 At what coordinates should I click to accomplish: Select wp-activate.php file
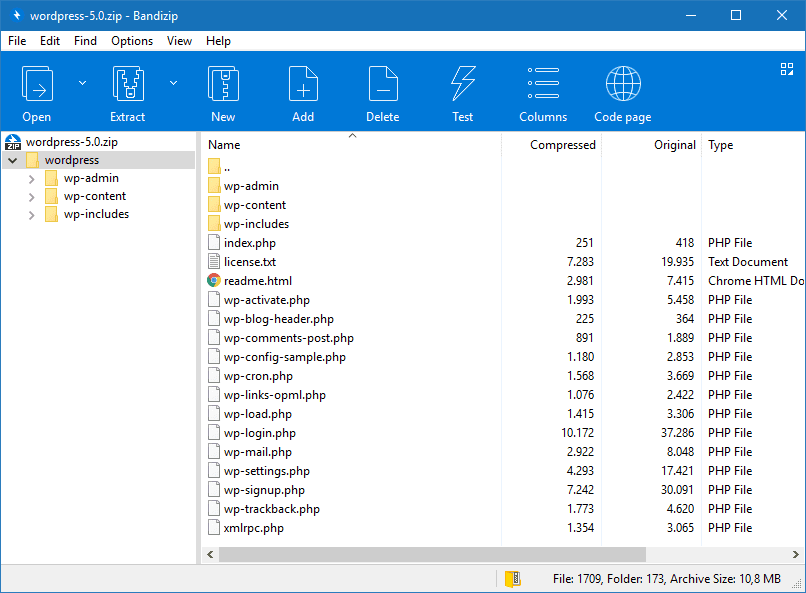(x=267, y=300)
